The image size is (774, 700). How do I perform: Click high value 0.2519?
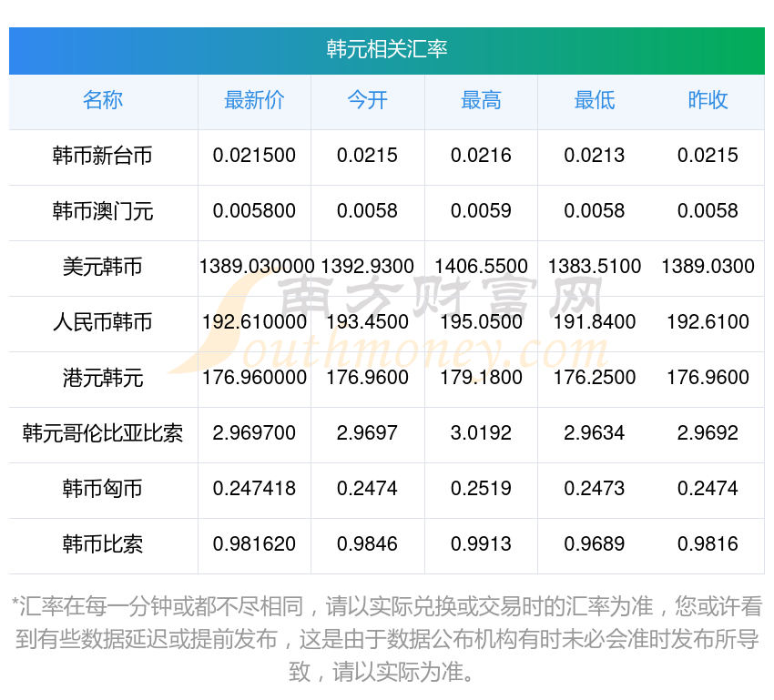click(x=481, y=489)
